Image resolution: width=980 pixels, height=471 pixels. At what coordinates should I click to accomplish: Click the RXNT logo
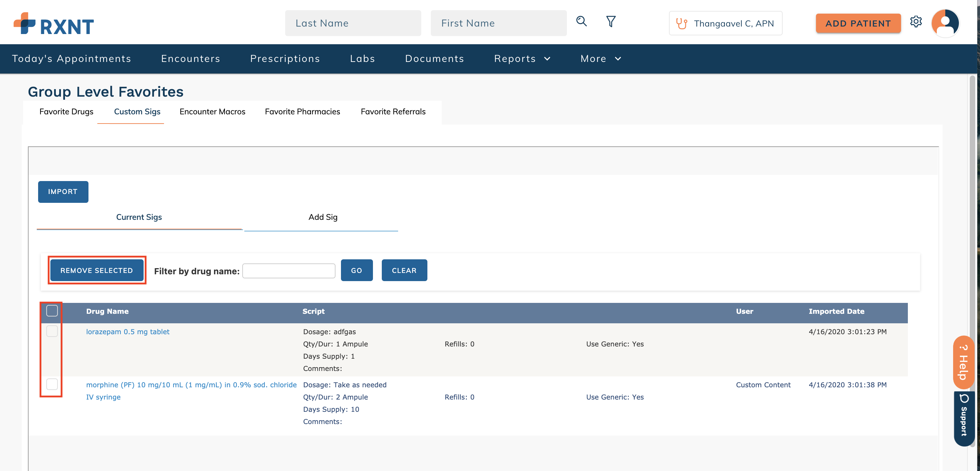[x=54, y=23]
